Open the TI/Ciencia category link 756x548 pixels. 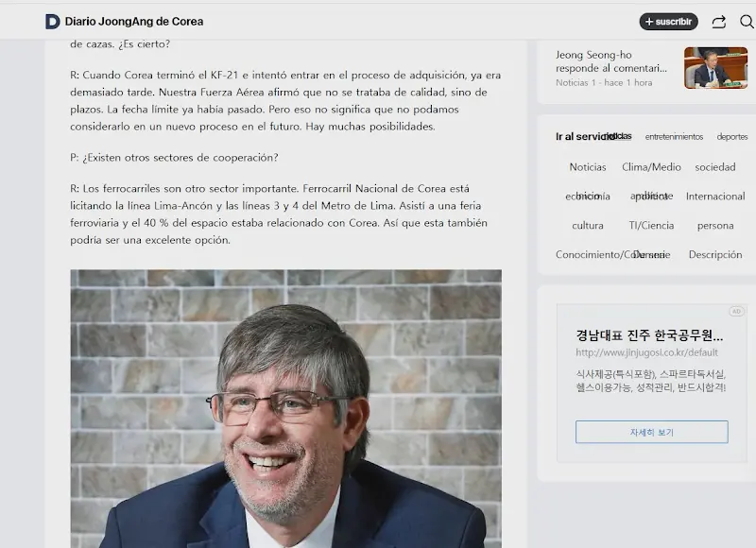[651, 226]
